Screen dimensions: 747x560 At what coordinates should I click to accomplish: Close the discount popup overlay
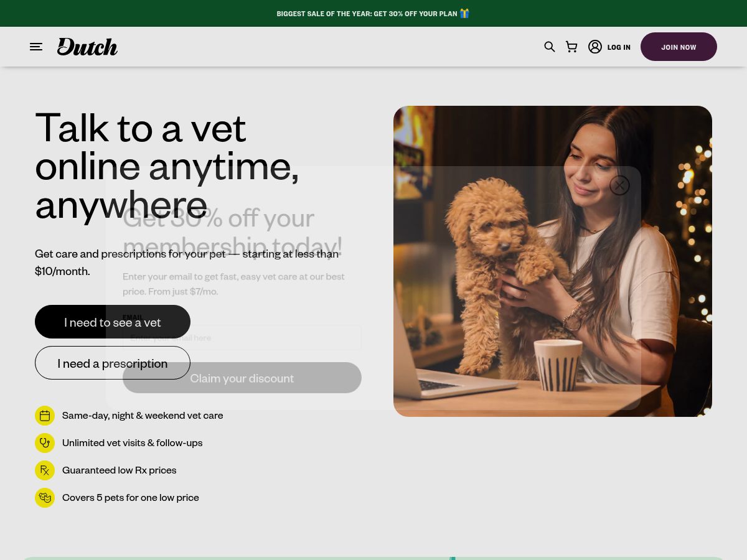click(619, 185)
